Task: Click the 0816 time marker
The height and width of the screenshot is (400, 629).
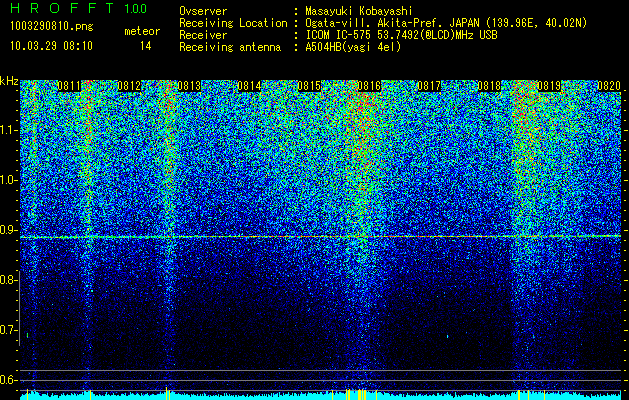Action: click(369, 86)
